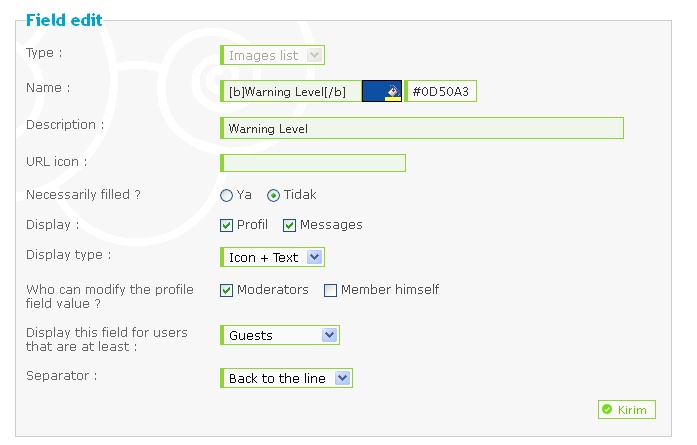Click the paint bucket color picker icon
Viewport: 697px width, 445px height.
click(392, 92)
